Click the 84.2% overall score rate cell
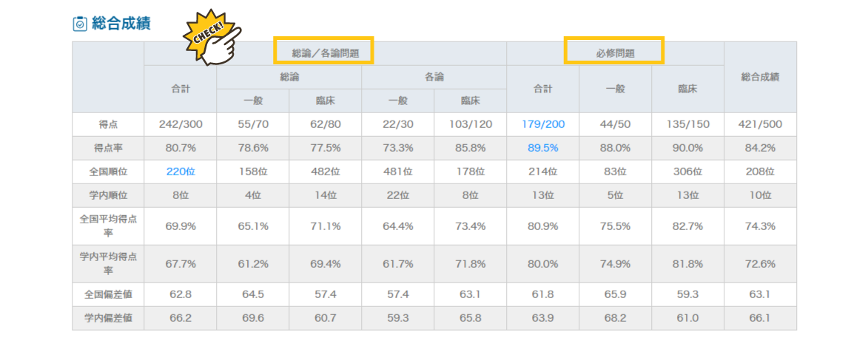The width and height of the screenshot is (868, 352). pyautogui.click(x=760, y=149)
